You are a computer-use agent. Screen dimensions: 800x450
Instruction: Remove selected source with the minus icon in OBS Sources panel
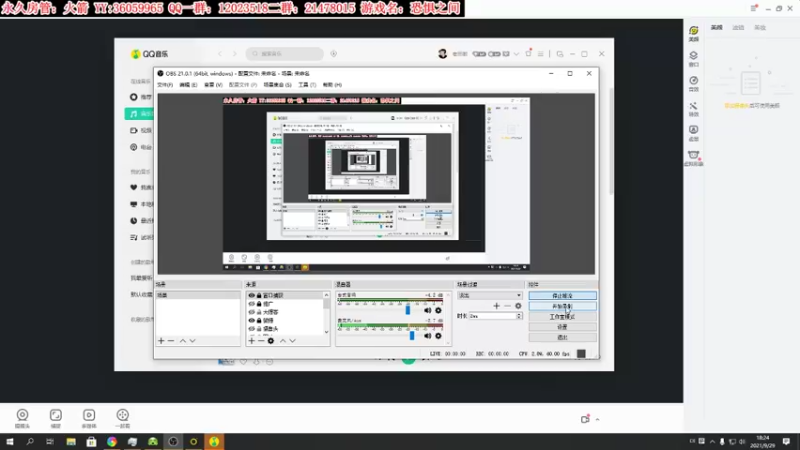pyautogui.click(x=261, y=340)
